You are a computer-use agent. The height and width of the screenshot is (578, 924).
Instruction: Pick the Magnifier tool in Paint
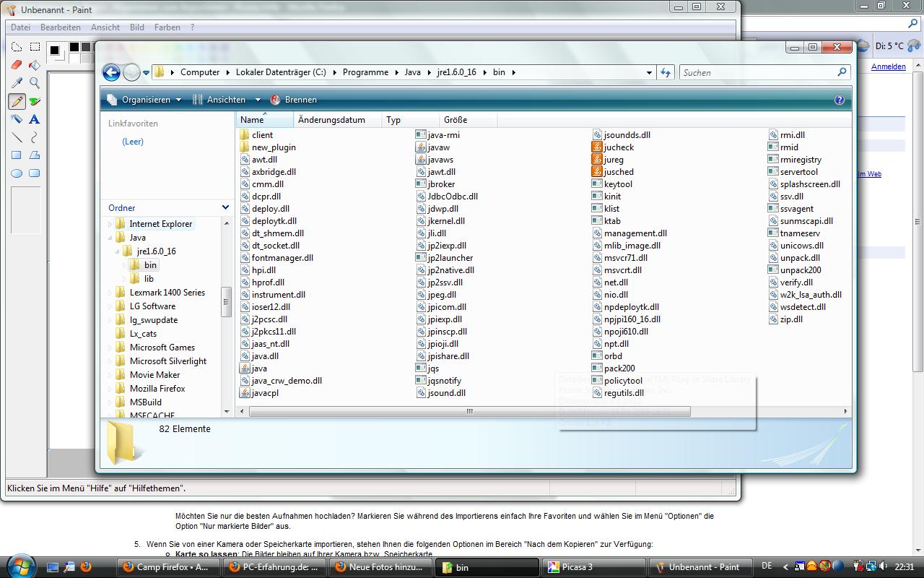point(34,83)
